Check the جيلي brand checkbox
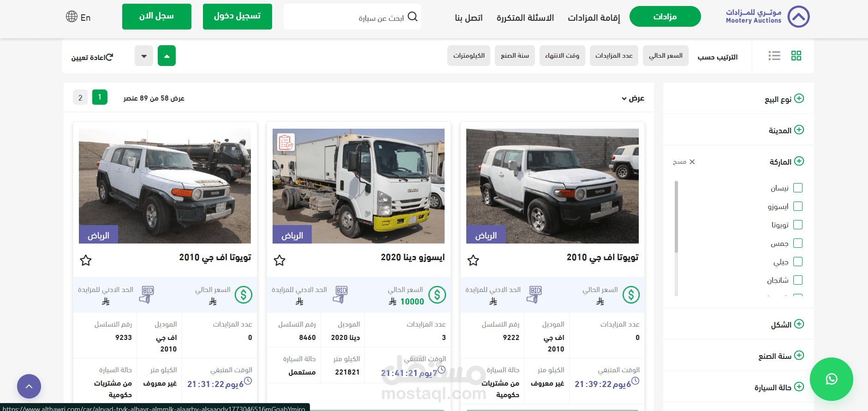The width and height of the screenshot is (868, 411). [798, 262]
